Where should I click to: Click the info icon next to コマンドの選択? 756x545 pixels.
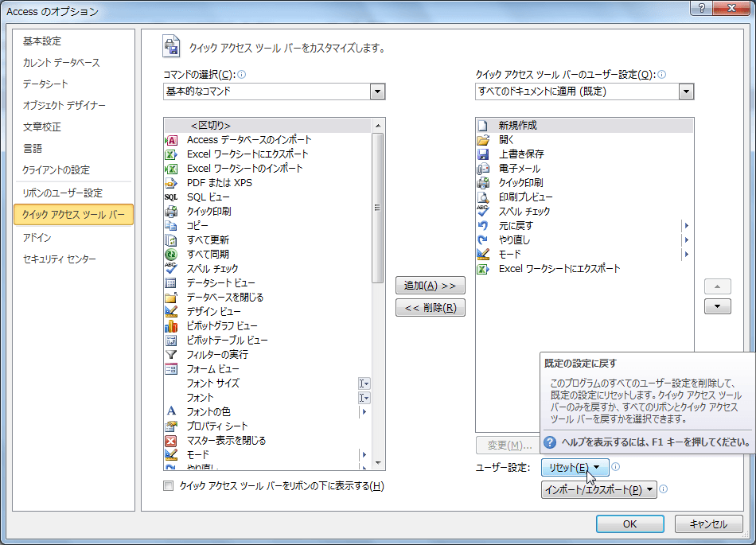click(242, 74)
